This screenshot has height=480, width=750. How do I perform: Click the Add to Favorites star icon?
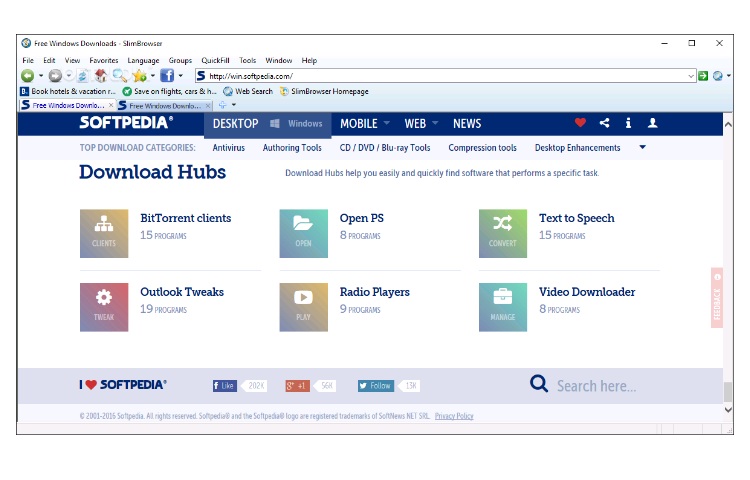tap(140, 76)
